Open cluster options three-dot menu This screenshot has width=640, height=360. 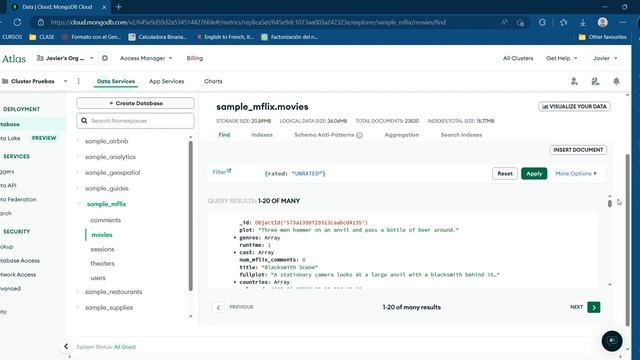tap(78, 81)
